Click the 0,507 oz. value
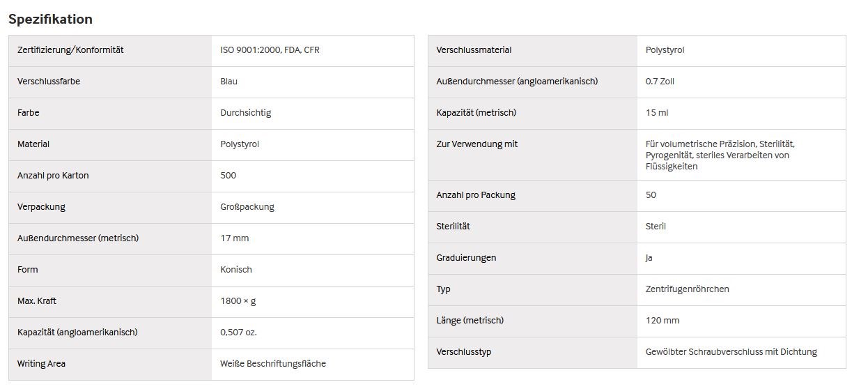Screen dimensions: 868x389 pyautogui.click(x=238, y=333)
